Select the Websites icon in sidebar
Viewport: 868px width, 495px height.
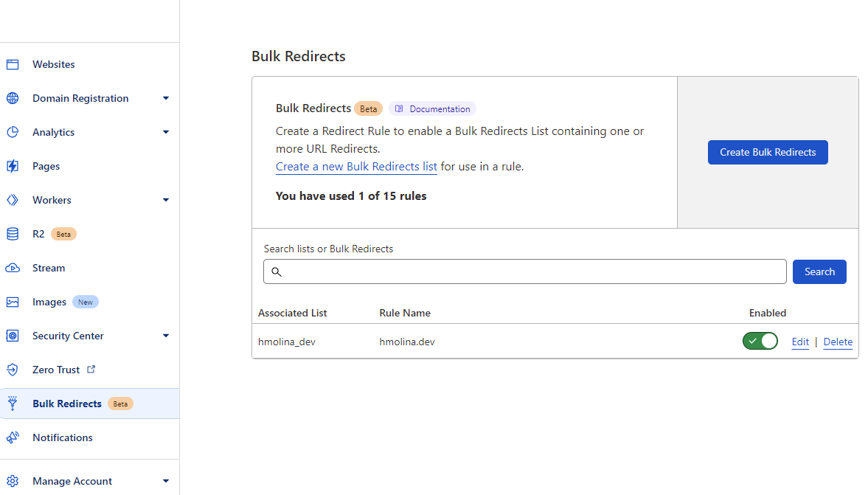[x=12, y=64]
